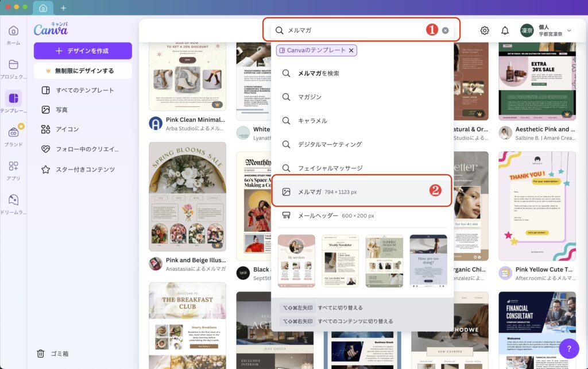
Task: Click the 凛奈 profile avatar
Action: [x=527, y=30]
